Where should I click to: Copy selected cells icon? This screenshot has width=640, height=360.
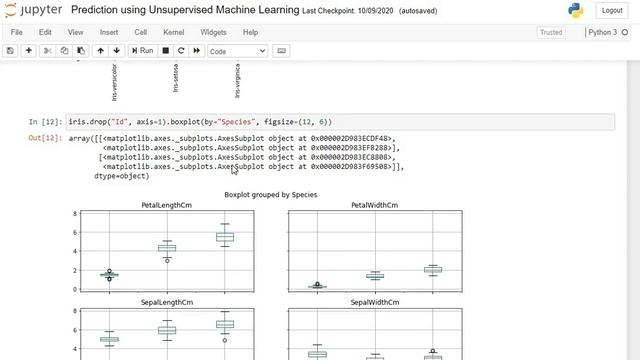(x=64, y=51)
